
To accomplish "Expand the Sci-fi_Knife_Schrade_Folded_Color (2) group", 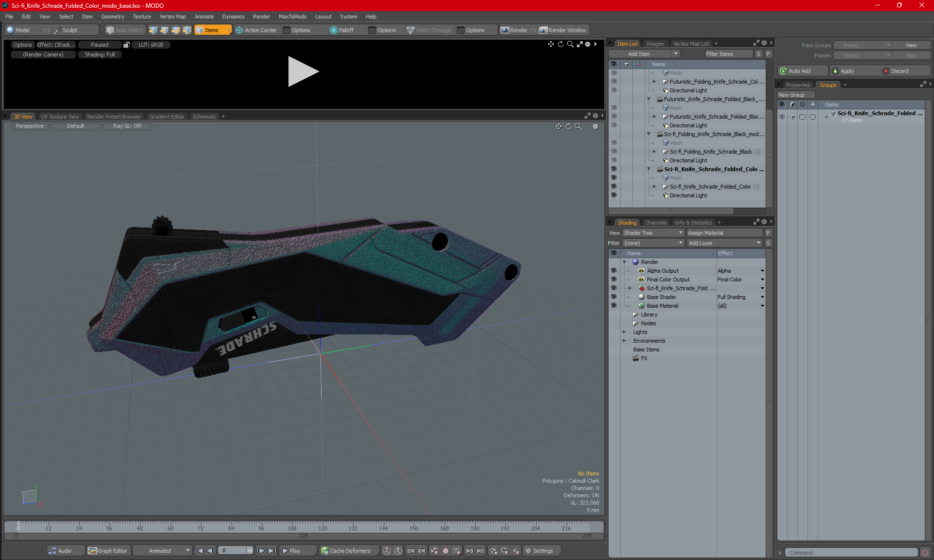I will (655, 187).
